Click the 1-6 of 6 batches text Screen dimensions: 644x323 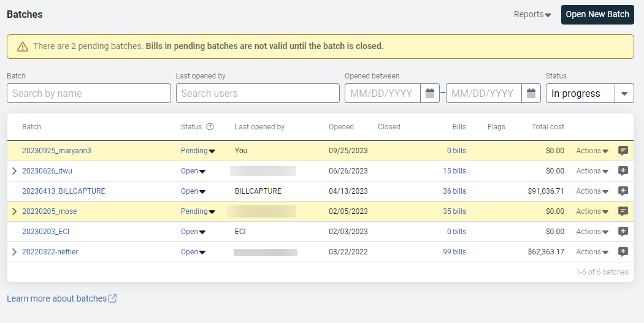coord(602,272)
